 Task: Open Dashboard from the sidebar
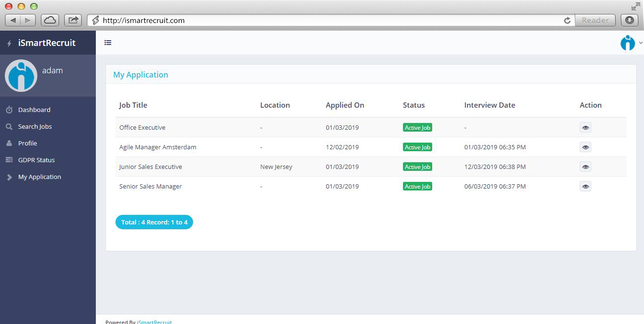point(34,110)
